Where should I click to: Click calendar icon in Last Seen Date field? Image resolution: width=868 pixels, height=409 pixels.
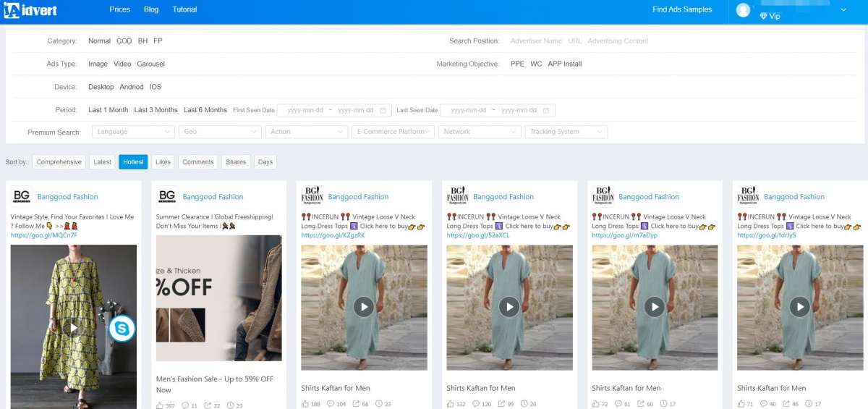(x=547, y=110)
